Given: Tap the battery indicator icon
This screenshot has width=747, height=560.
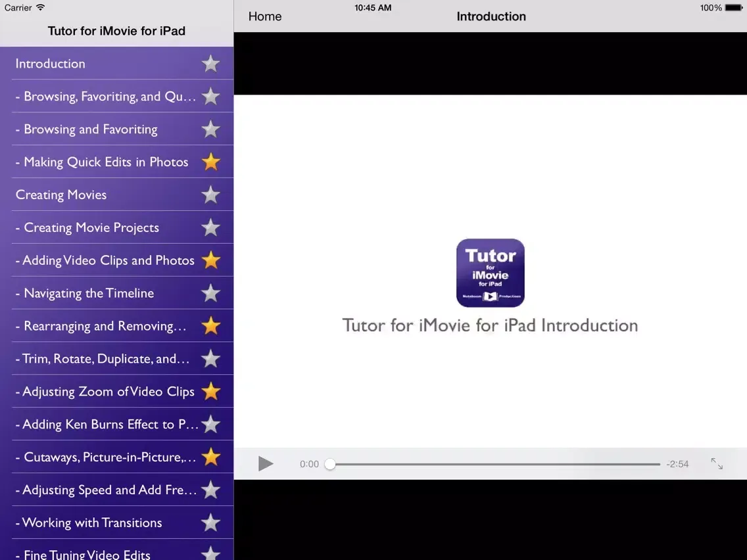Looking at the screenshot, I should pyautogui.click(x=734, y=8).
